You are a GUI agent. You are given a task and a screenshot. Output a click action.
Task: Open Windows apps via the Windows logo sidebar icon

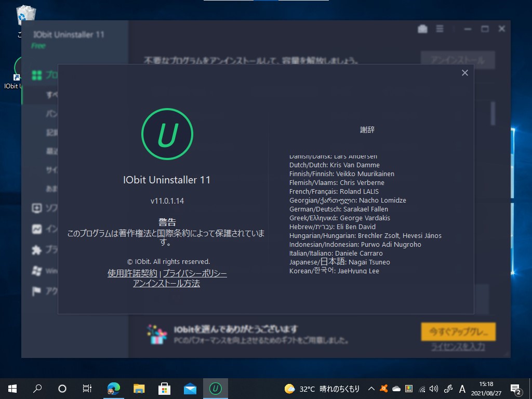coord(36,271)
